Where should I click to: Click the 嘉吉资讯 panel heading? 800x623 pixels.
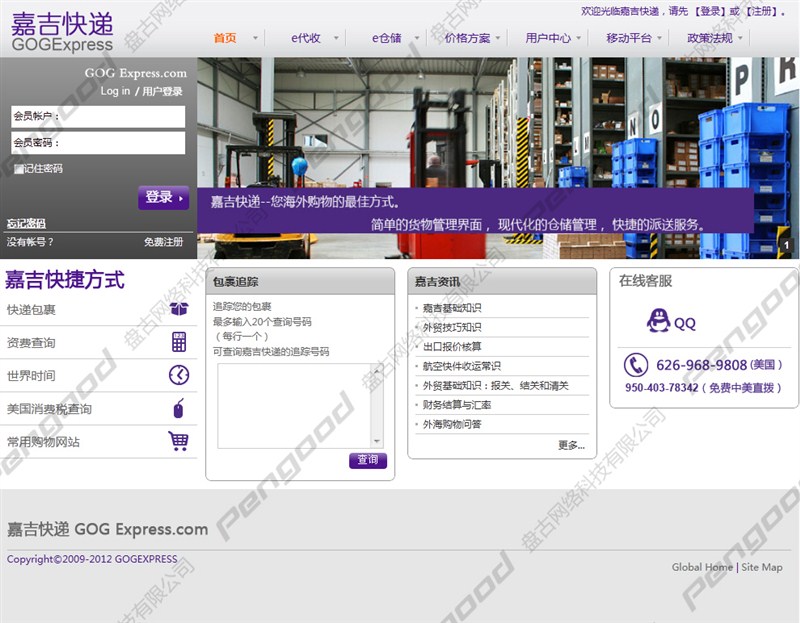coord(437,282)
